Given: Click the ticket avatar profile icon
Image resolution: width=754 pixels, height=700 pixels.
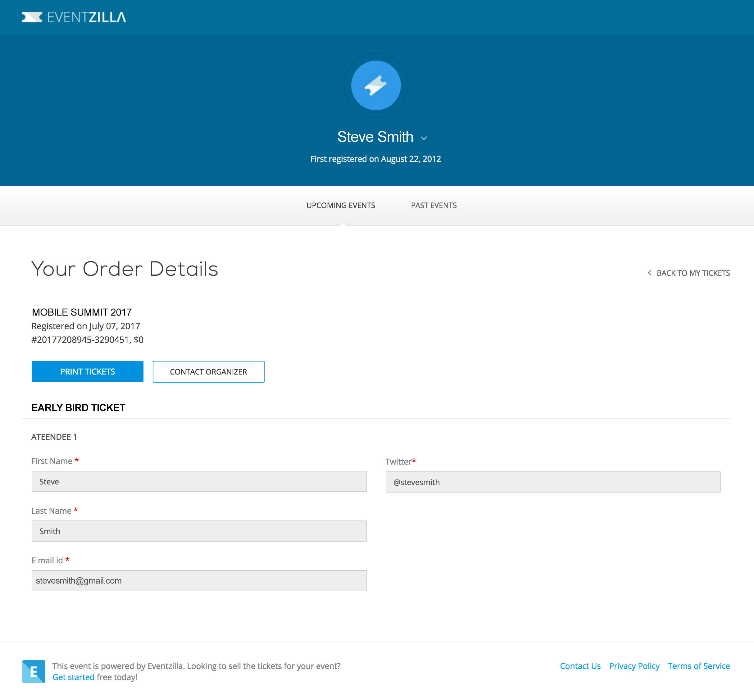Looking at the screenshot, I should (x=376, y=86).
